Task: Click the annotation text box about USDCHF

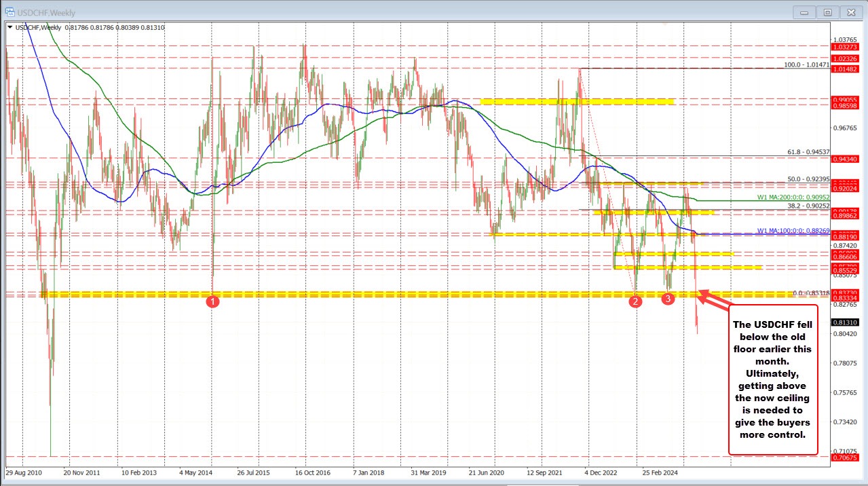Action: coord(773,379)
